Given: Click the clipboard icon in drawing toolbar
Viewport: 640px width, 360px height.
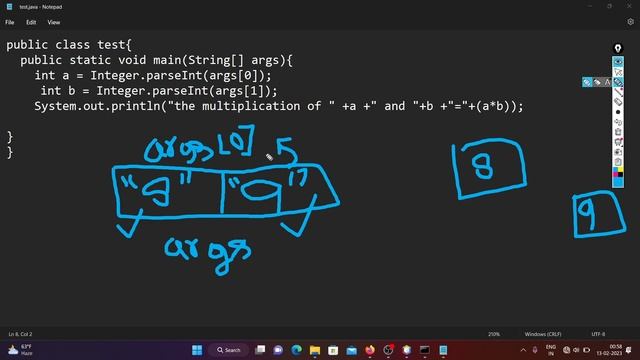Looking at the screenshot, I should (618, 162).
